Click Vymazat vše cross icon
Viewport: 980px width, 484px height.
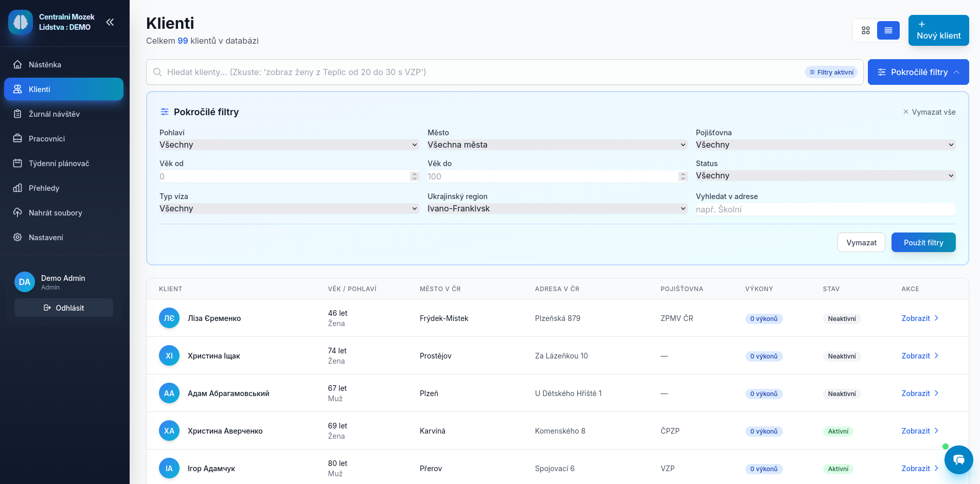pyautogui.click(x=906, y=112)
